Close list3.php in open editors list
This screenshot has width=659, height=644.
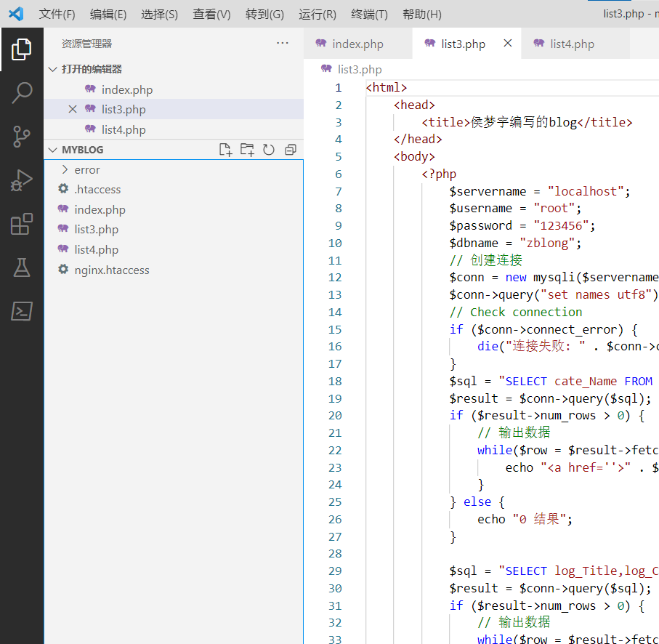pyautogui.click(x=72, y=109)
